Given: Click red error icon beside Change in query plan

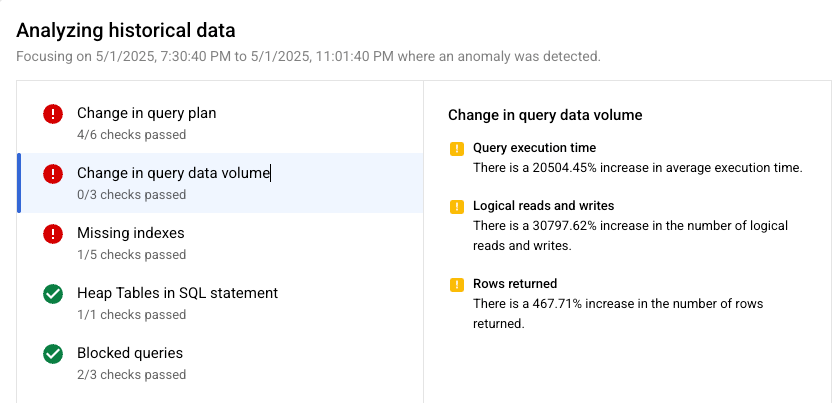Looking at the screenshot, I should pyautogui.click(x=53, y=114).
